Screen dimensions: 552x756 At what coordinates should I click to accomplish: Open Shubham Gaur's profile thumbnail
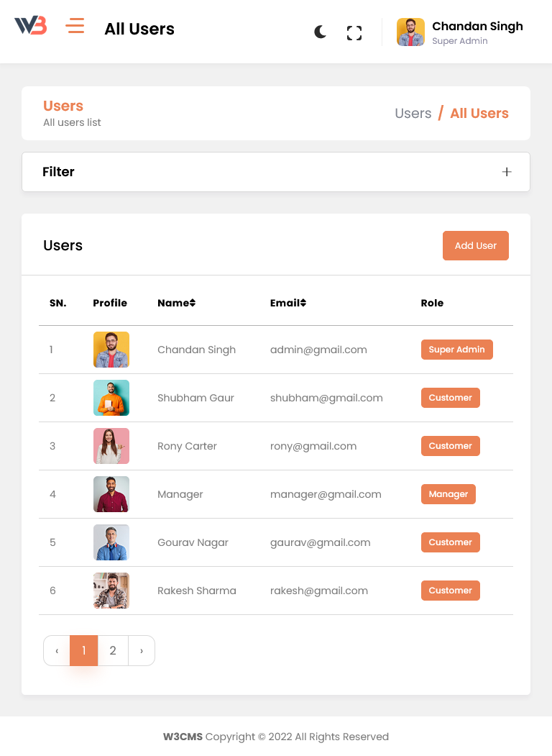(111, 398)
